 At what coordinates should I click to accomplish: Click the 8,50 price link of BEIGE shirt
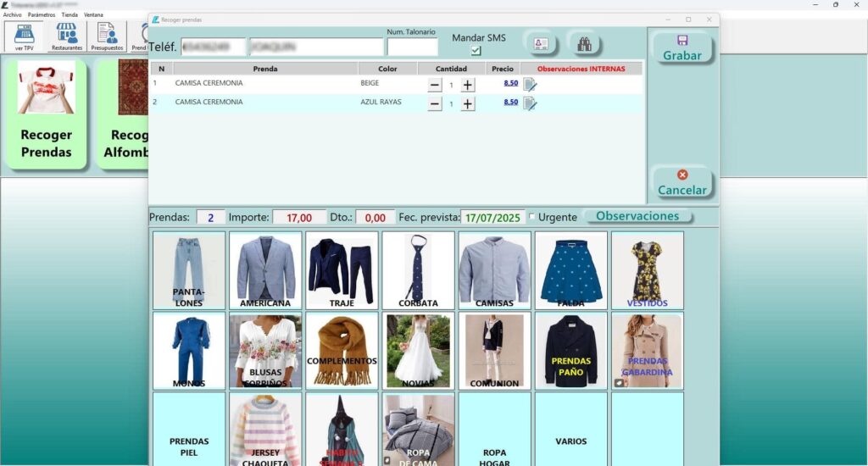pos(510,84)
